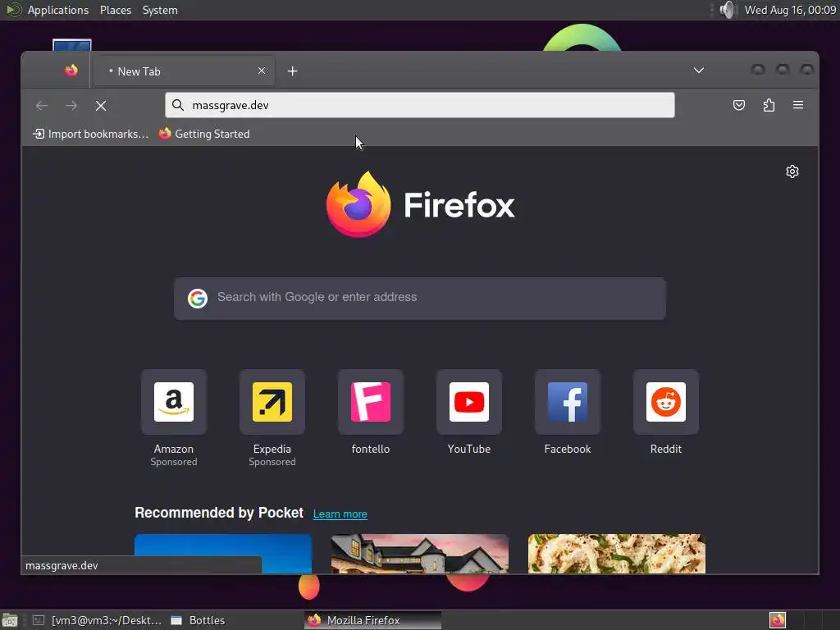Stop loading the page with X button
Image resolution: width=840 pixels, height=630 pixels.
(x=101, y=106)
